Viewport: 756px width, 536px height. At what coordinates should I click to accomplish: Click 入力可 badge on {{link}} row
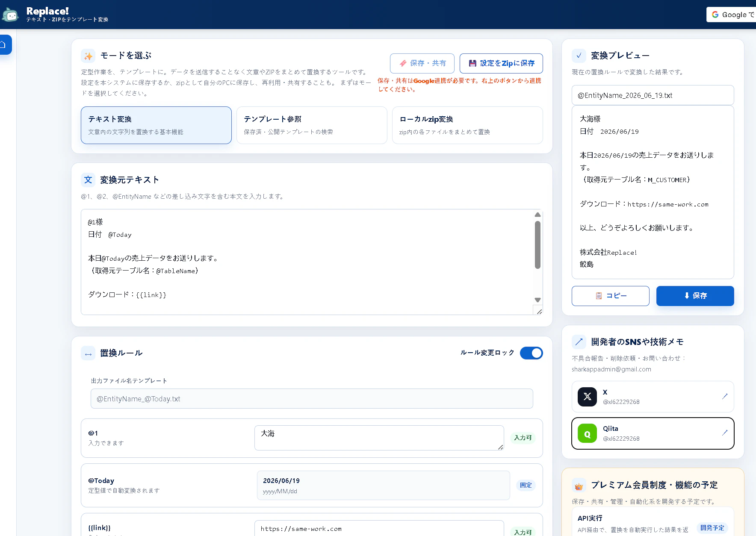(x=523, y=532)
